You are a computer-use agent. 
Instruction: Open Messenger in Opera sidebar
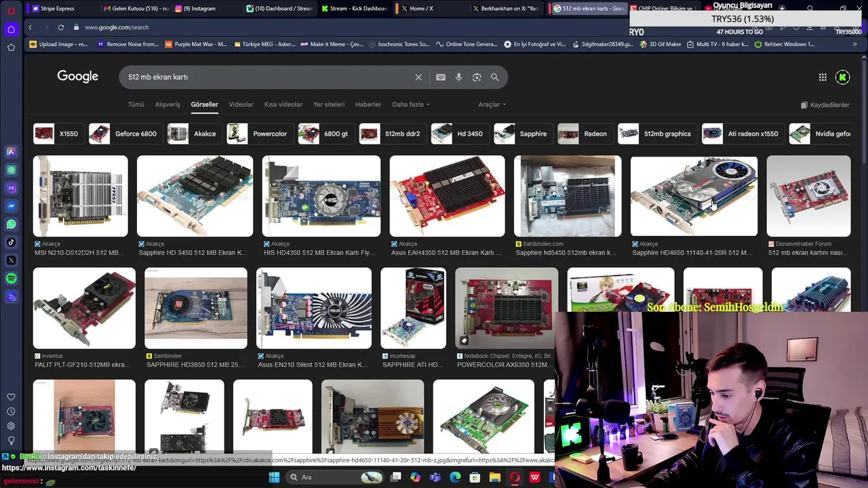[x=11, y=206]
